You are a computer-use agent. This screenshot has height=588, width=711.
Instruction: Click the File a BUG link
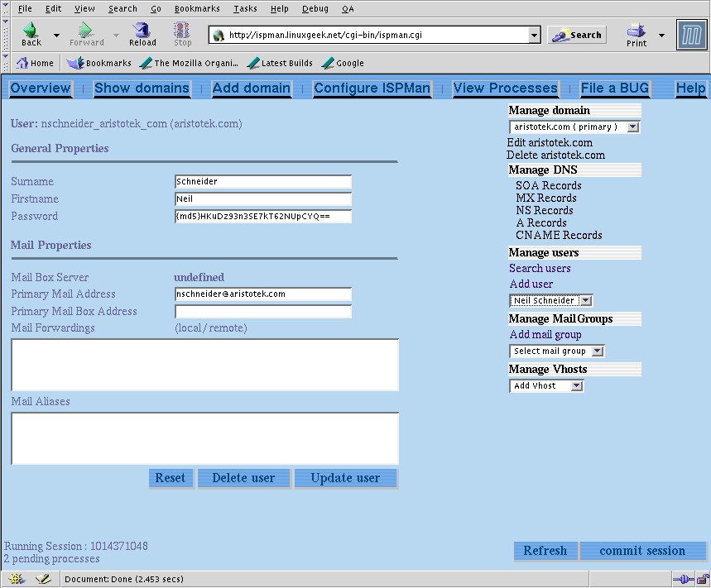coord(615,88)
